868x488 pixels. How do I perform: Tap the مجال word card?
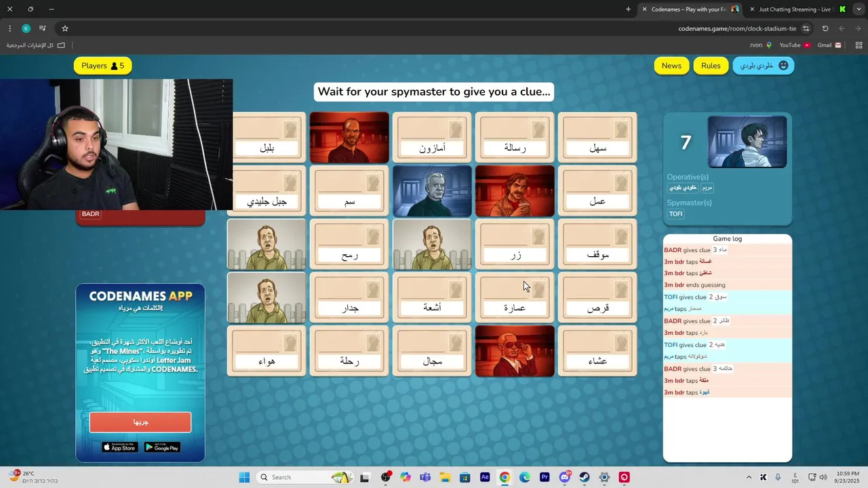432,351
